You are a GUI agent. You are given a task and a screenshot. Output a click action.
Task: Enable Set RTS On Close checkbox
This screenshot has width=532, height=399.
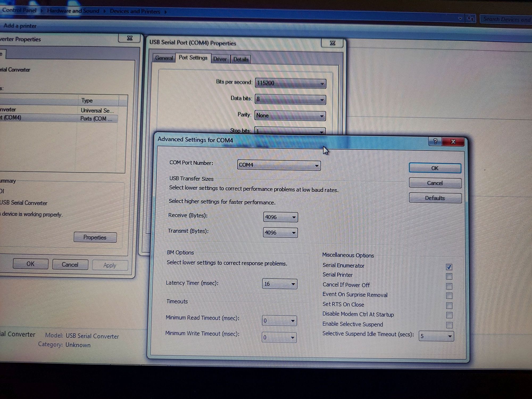[x=449, y=306]
